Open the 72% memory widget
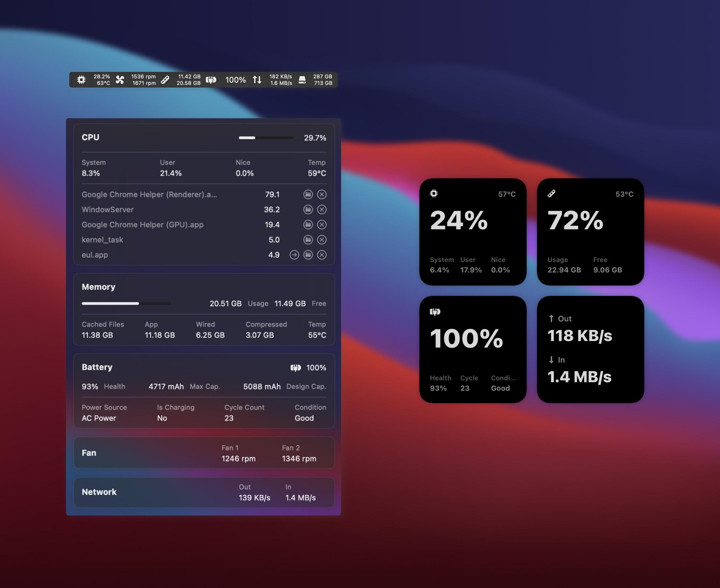The image size is (720, 588). (590, 232)
